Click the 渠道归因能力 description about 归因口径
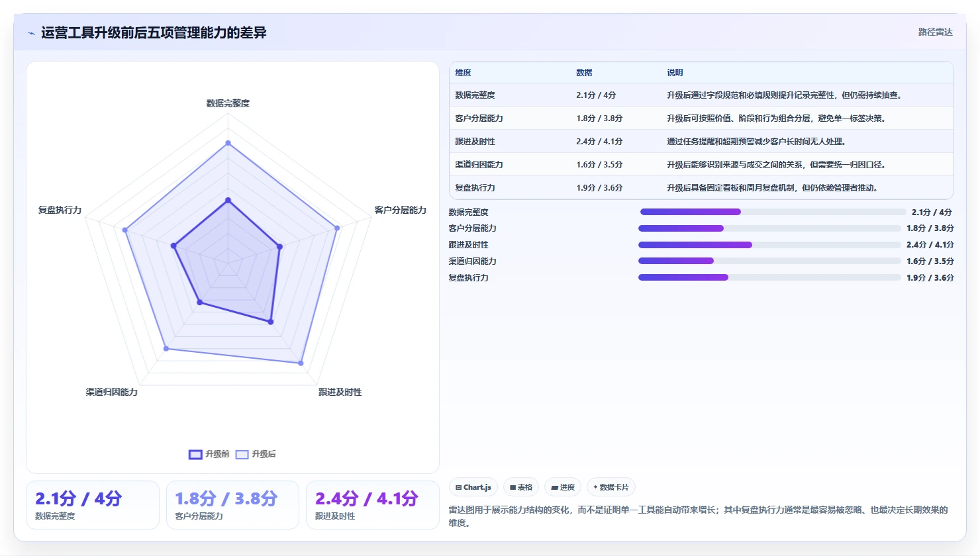Screen dimensions: 980x556 click(x=776, y=165)
